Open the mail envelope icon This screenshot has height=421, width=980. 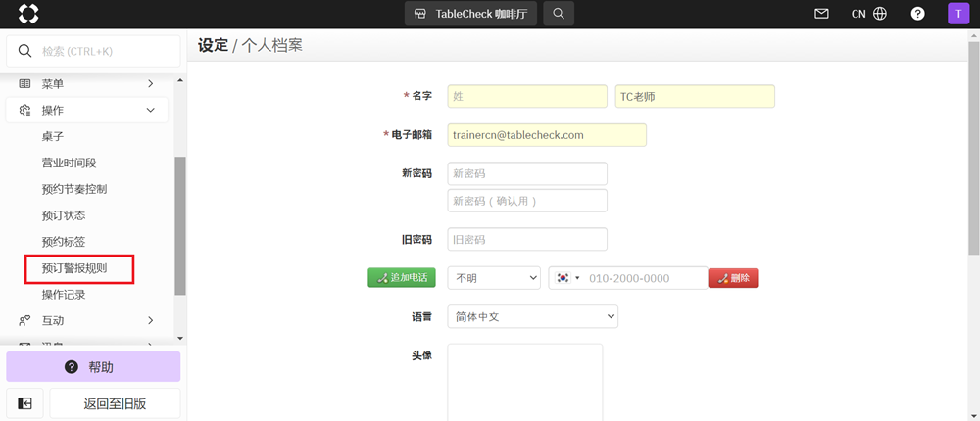tap(821, 14)
